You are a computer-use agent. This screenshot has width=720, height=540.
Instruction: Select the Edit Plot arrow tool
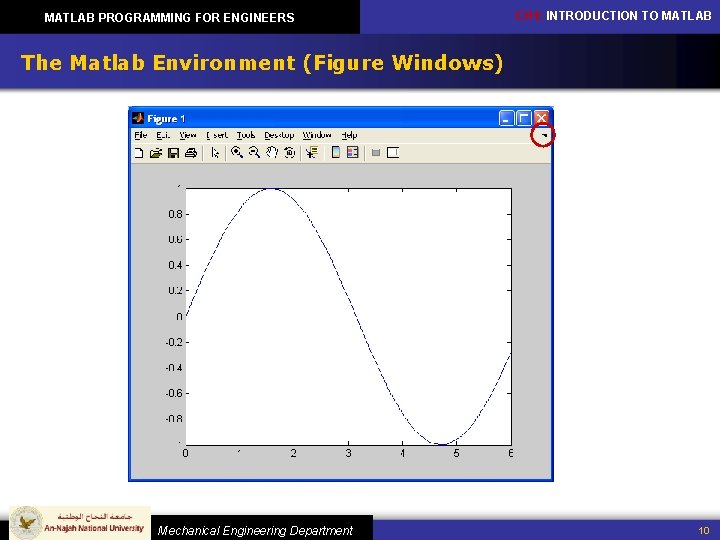point(215,152)
